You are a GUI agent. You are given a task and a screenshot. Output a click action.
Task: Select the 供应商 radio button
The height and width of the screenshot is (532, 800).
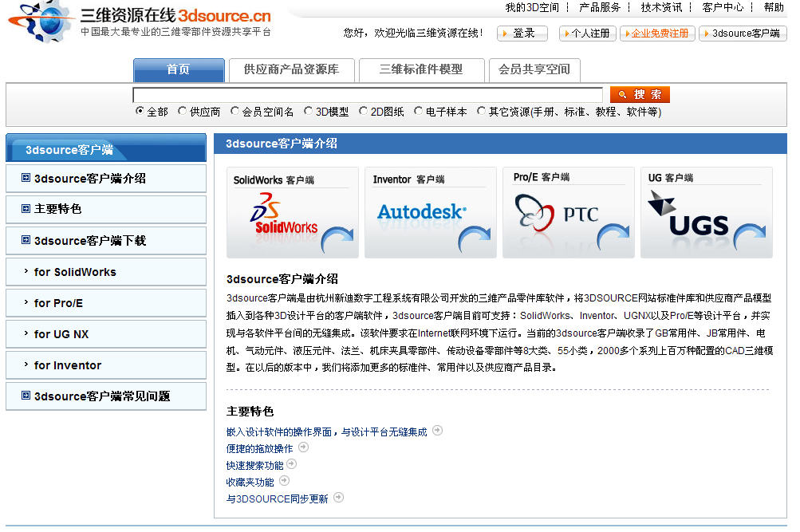[x=182, y=111]
